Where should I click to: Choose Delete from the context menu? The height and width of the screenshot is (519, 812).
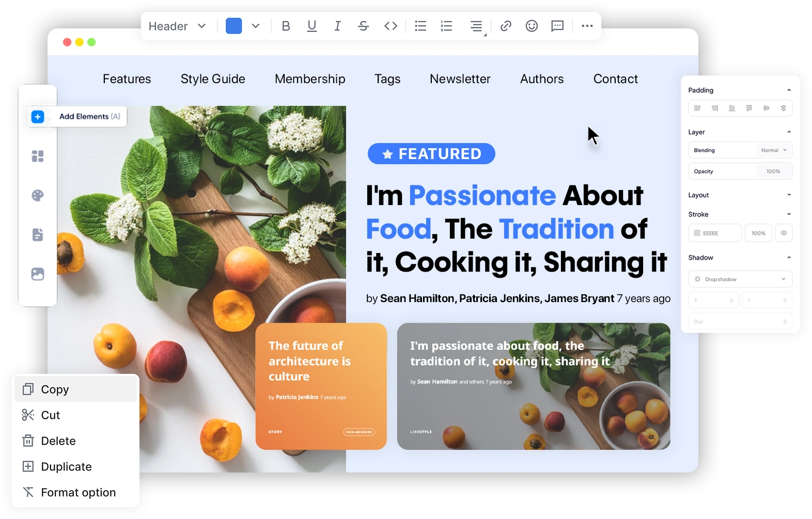pyautogui.click(x=75, y=441)
